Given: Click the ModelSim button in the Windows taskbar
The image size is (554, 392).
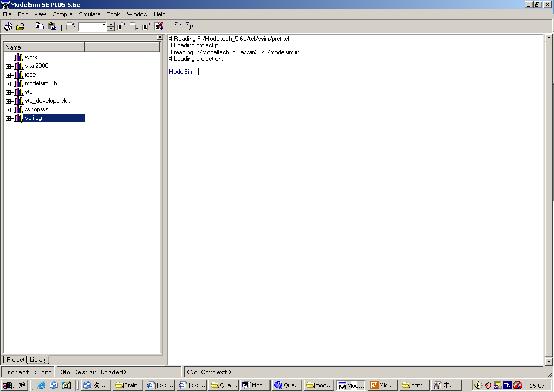Looking at the screenshot, I should coord(351,385).
